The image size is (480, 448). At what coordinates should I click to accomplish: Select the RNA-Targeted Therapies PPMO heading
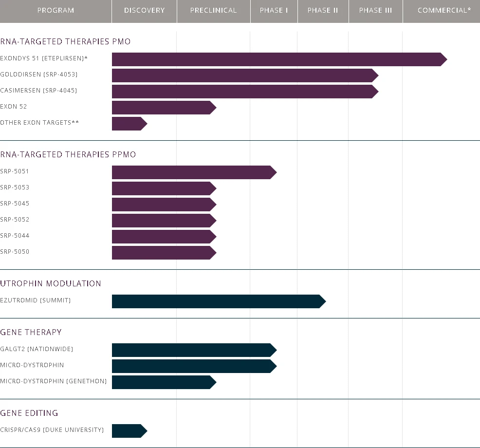(68, 154)
